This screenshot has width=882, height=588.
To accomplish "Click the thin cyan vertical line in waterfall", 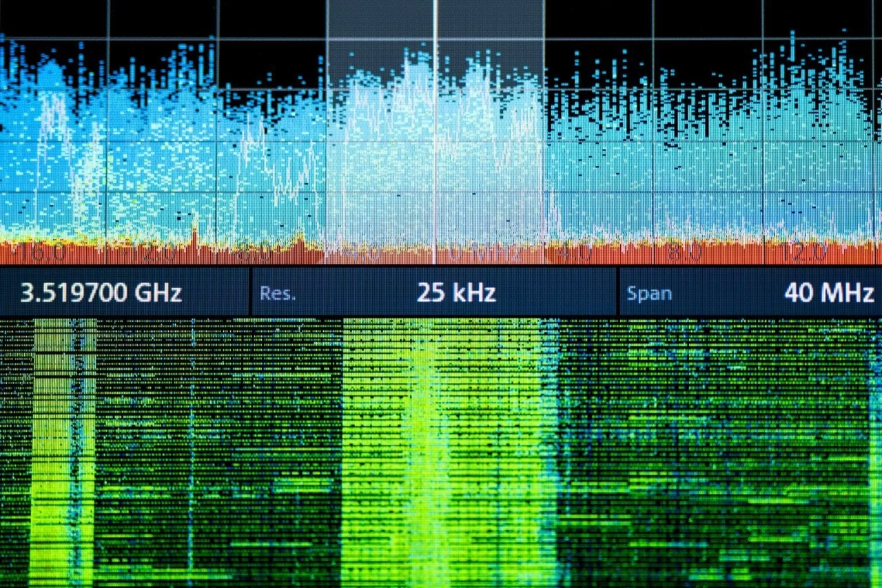I will 192,448.
